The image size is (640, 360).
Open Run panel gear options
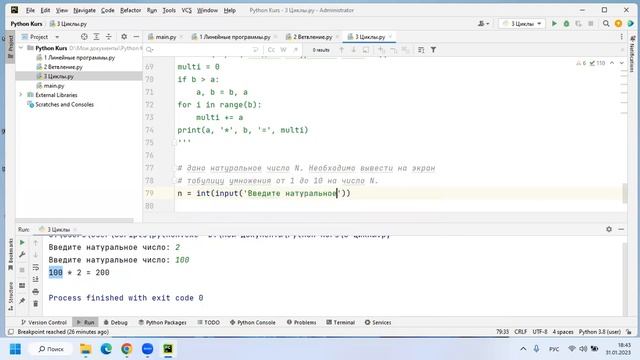[609, 229]
